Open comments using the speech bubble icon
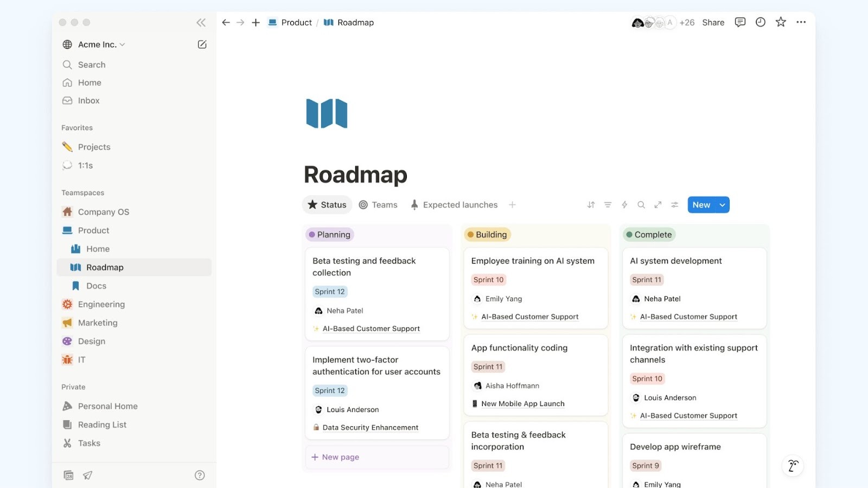 [739, 22]
